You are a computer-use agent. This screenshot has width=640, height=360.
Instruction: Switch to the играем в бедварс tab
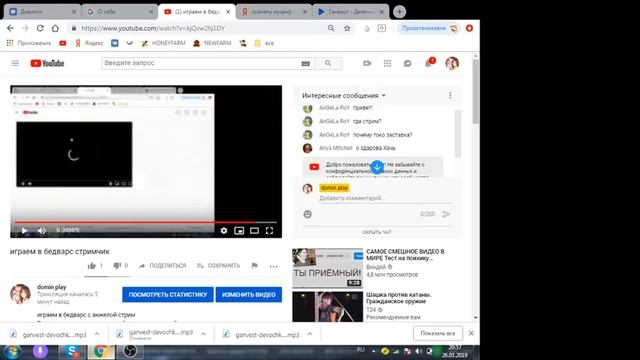pos(197,12)
